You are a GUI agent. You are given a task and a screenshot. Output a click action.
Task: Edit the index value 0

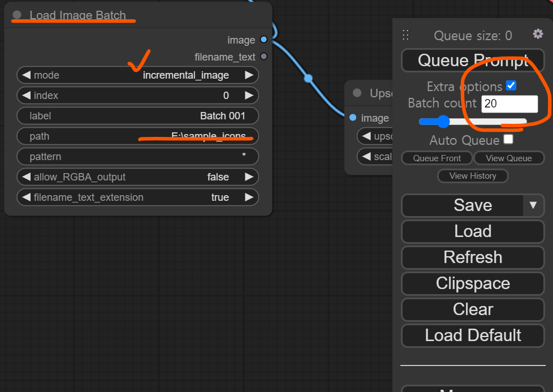tap(137, 95)
